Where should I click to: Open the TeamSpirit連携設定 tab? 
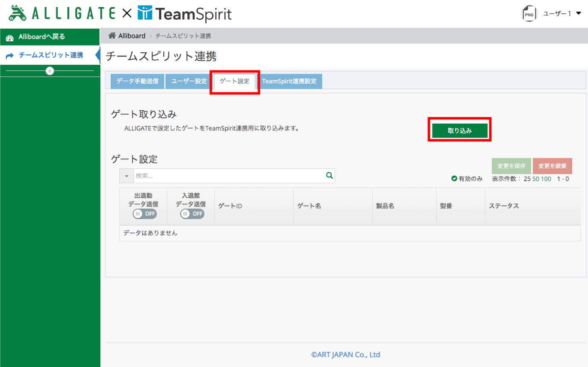tap(289, 81)
